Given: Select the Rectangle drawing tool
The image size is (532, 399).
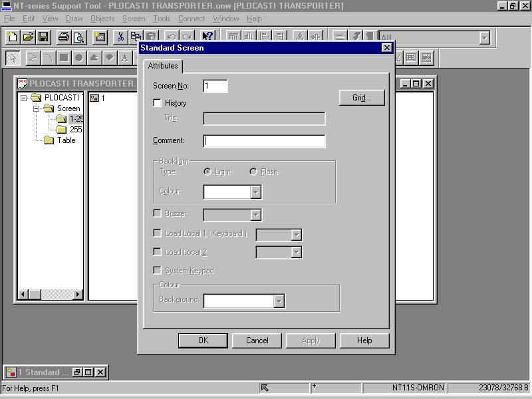Looking at the screenshot, I should [x=63, y=58].
